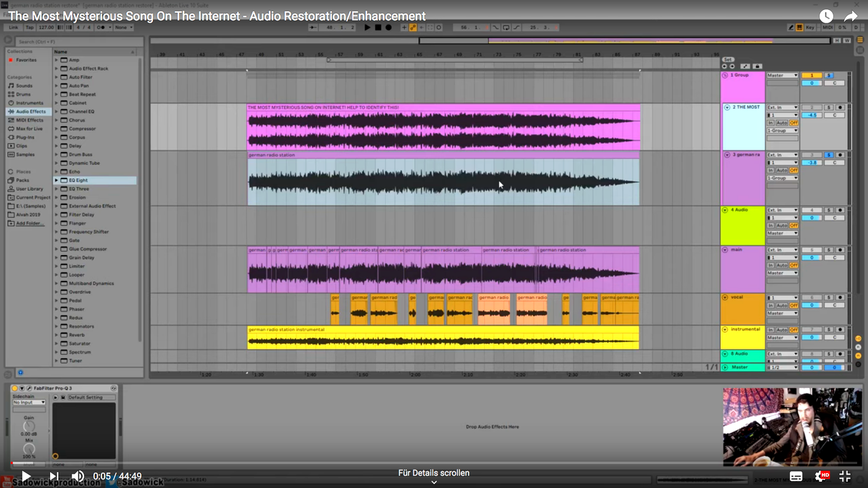Toggle the track 1 Group activator

(811, 75)
